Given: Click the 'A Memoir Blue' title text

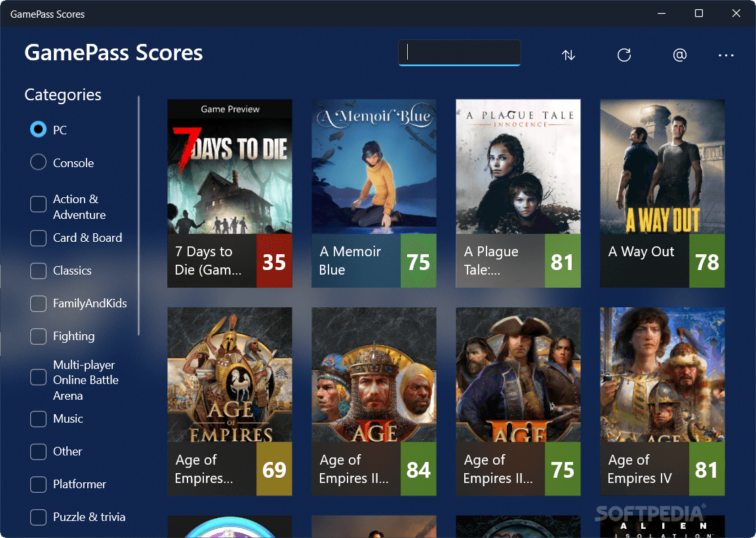Looking at the screenshot, I should (x=349, y=261).
